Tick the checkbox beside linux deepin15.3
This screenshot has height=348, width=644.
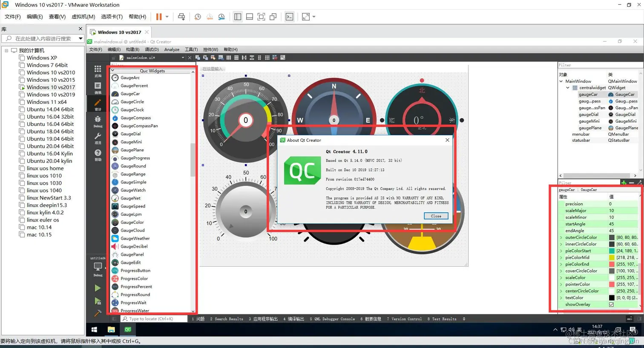(x=22, y=205)
